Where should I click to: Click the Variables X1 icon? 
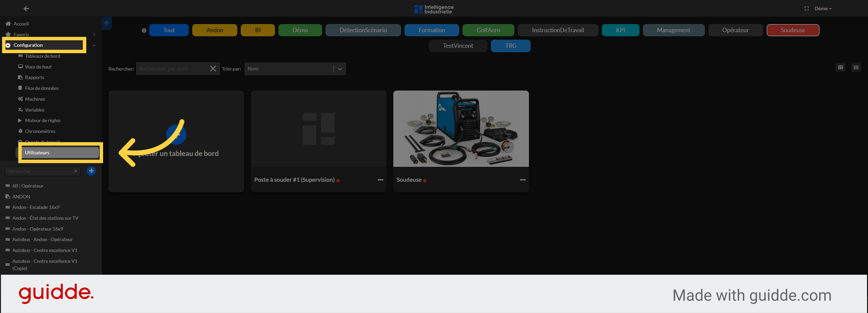point(20,110)
